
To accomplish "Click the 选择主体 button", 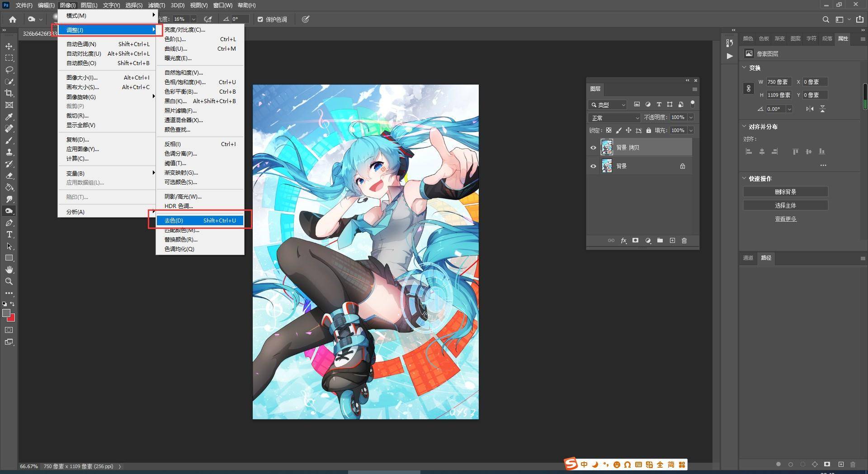I will coord(786,205).
